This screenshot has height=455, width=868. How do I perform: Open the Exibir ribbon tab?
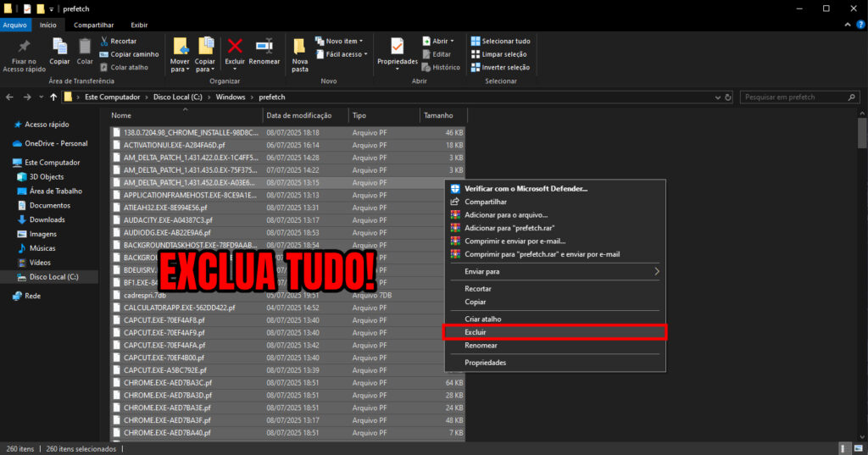tap(139, 25)
